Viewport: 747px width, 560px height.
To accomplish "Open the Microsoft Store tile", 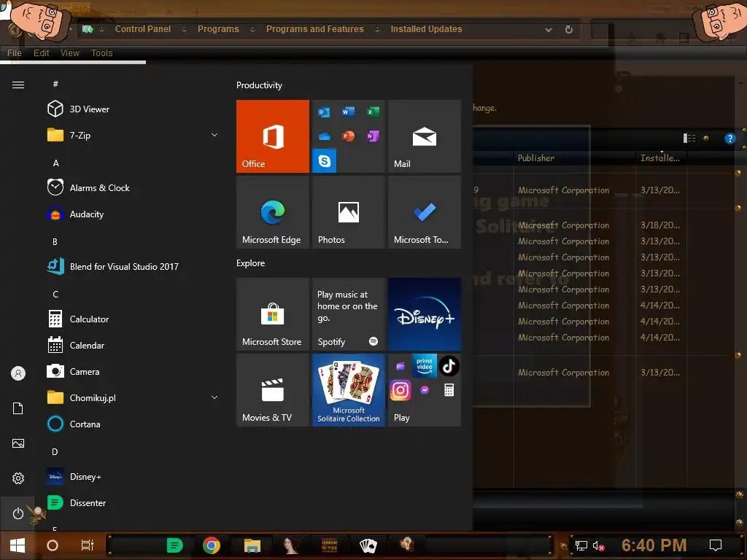I will tap(273, 314).
